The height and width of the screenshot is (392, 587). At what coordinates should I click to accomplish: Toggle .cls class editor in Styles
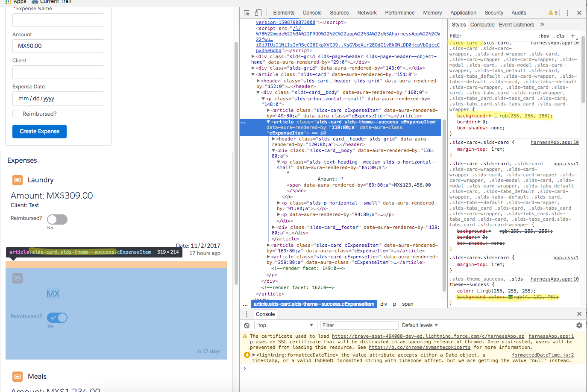(559, 36)
